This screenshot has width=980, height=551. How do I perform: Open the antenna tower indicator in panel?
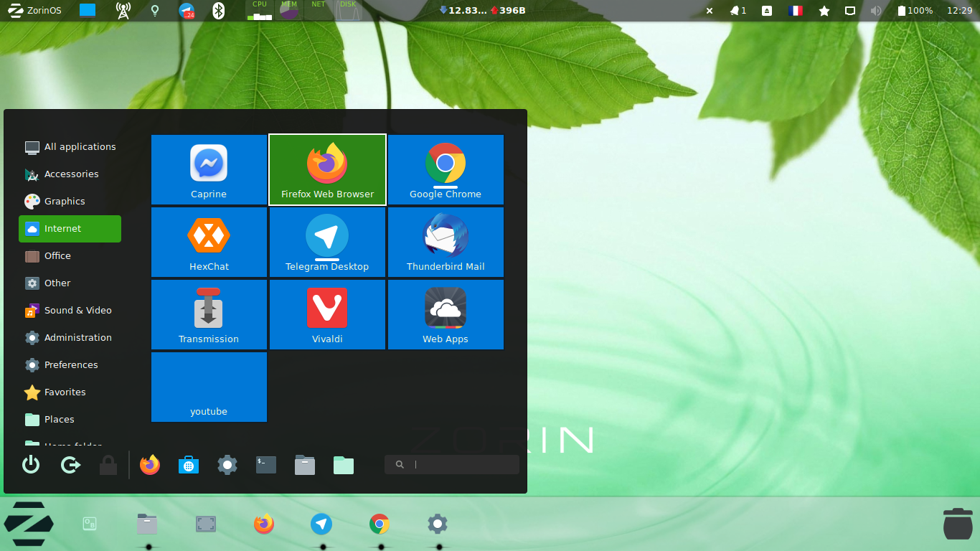pyautogui.click(x=123, y=11)
